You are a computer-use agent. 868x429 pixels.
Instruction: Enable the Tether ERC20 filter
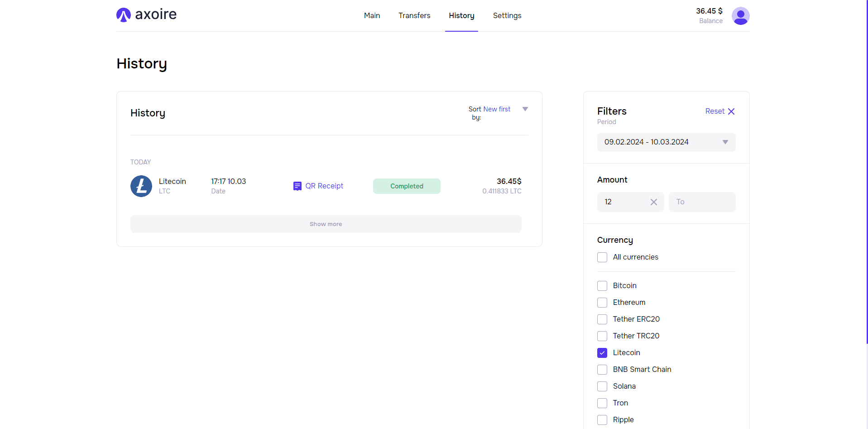pos(602,319)
